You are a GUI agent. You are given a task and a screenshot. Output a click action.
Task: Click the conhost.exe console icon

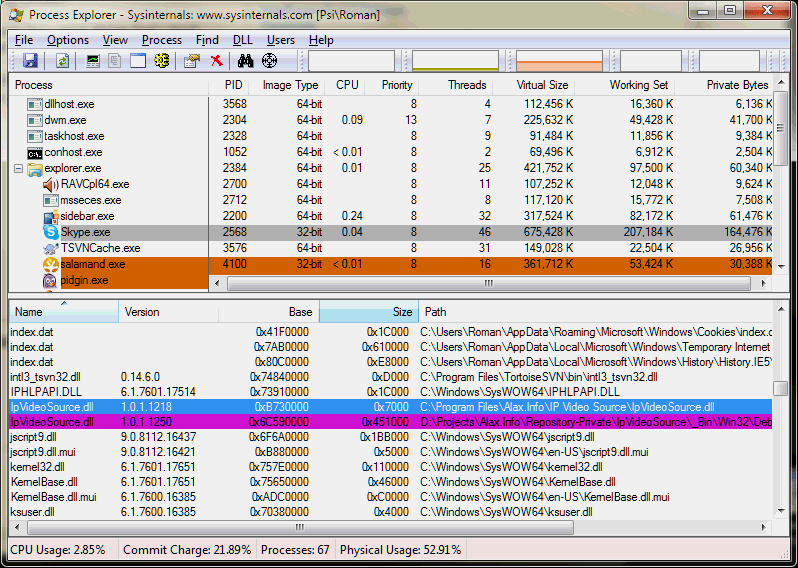[x=35, y=152]
